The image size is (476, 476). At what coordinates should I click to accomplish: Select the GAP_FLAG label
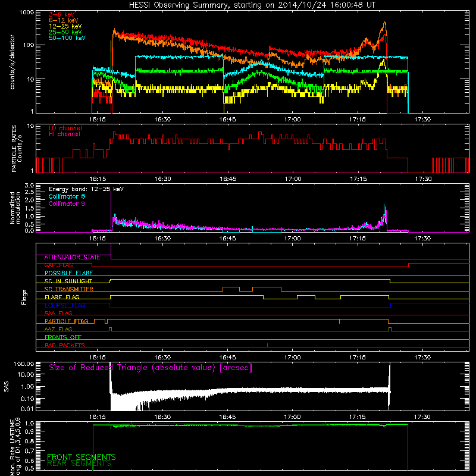58,265
